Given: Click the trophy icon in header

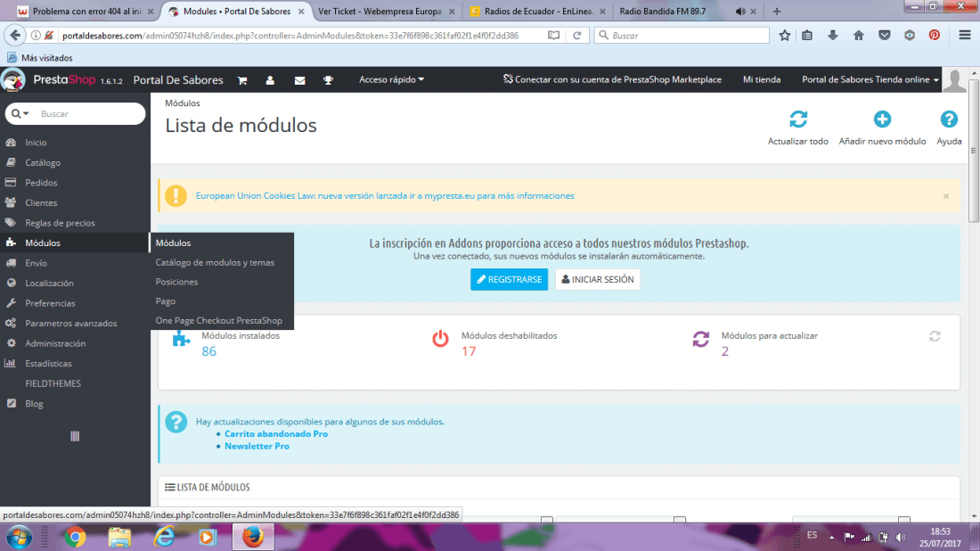Looking at the screenshot, I should (x=328, y=80).
